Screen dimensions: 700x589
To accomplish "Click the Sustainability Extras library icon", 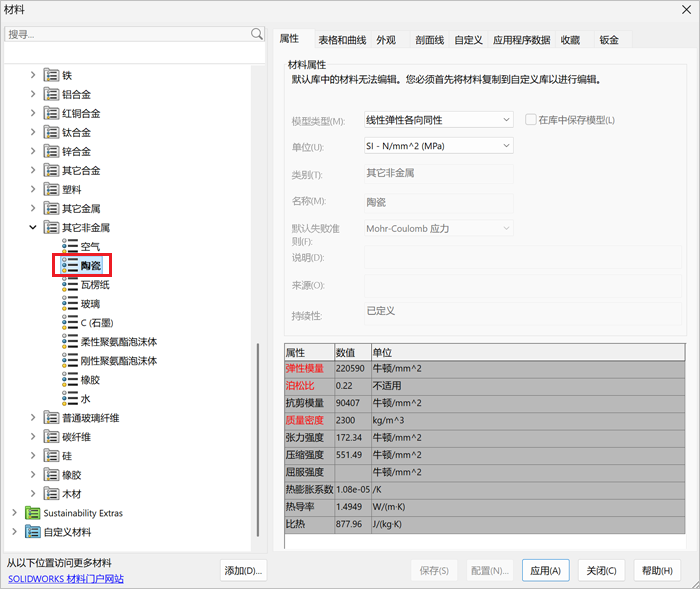I will coord(33,513).
